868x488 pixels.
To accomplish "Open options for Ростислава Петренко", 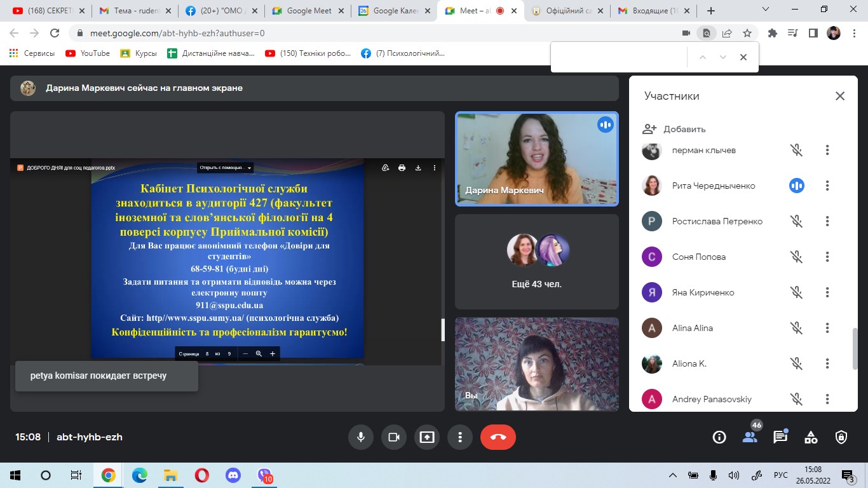I will (x=827, y=221).
